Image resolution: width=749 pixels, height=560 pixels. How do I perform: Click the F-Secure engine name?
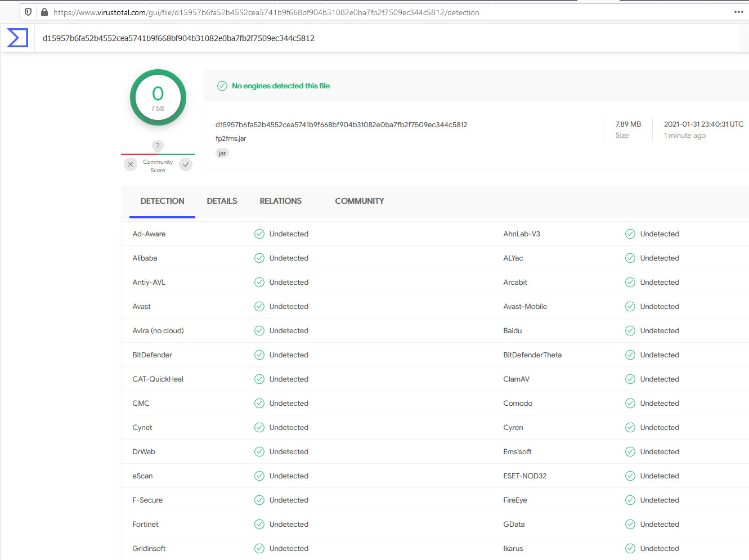coord(147,500)
